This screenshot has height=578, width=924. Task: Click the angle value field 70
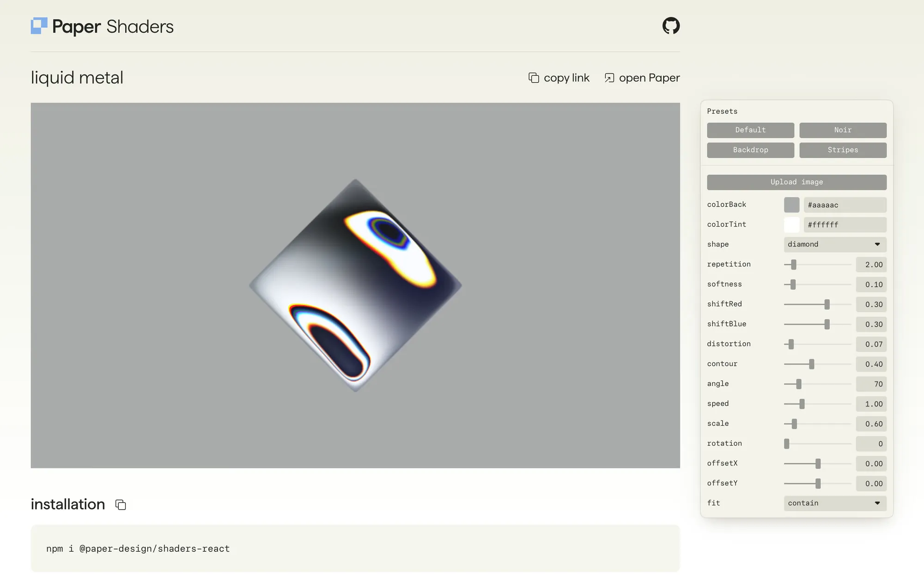871,384
